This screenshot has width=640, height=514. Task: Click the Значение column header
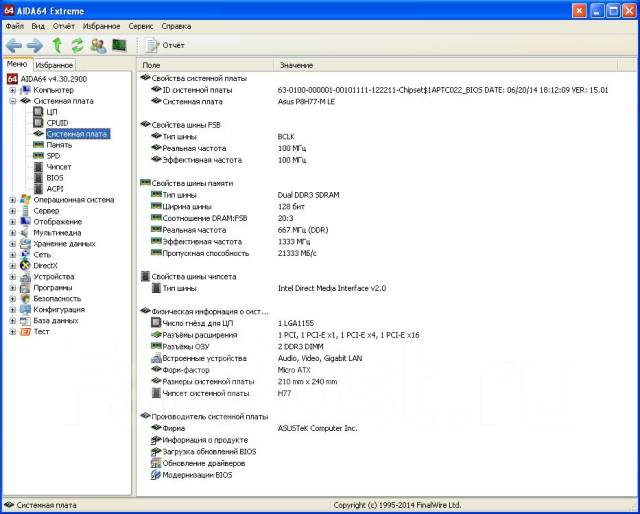point(296,64)
